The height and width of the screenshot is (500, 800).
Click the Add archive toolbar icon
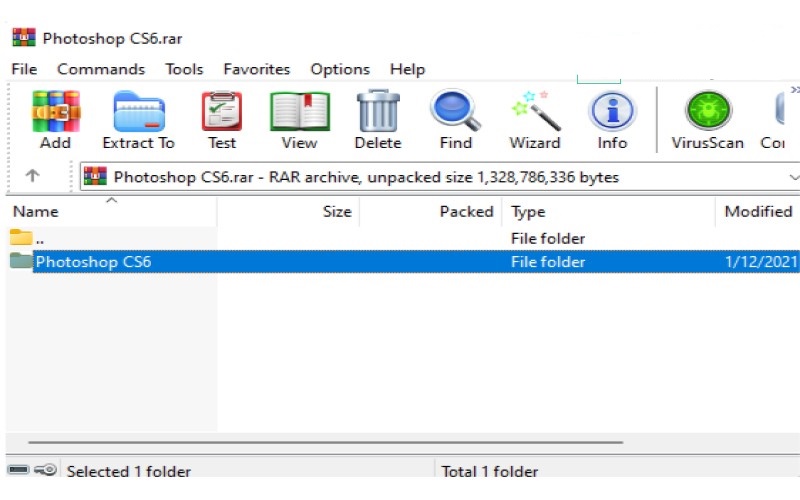click(56, 111)
